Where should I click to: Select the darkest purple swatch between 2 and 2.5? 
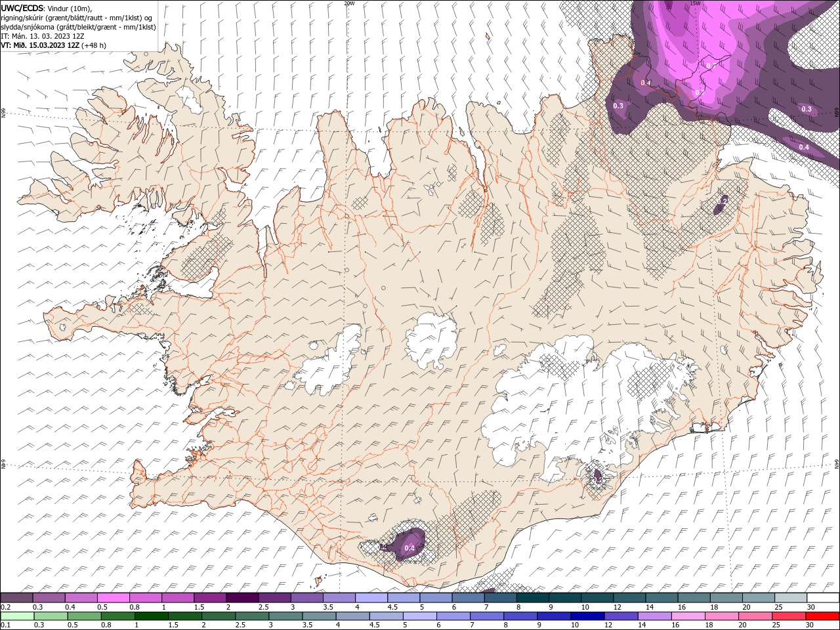[x=243, y=598]
